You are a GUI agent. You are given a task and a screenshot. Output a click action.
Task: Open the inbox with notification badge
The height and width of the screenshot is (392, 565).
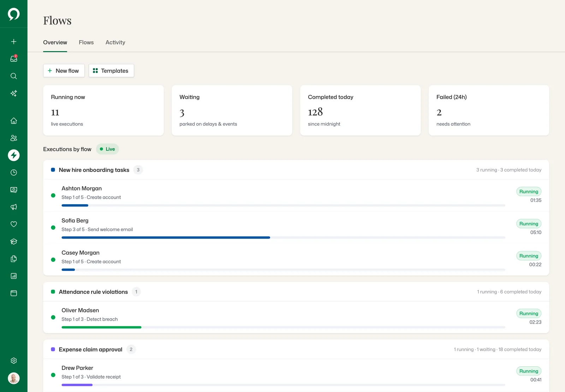tap(14, 59)
